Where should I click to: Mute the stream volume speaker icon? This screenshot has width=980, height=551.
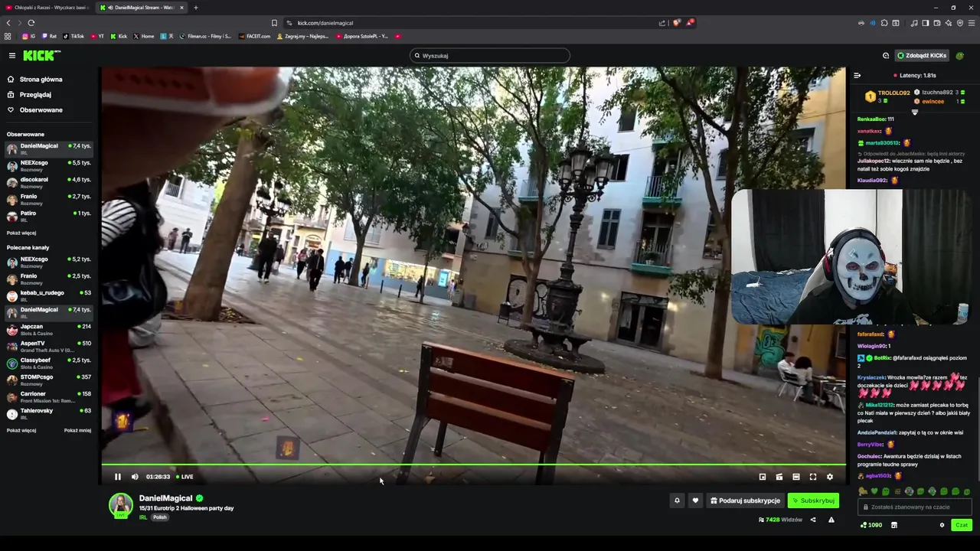(135, 477)
